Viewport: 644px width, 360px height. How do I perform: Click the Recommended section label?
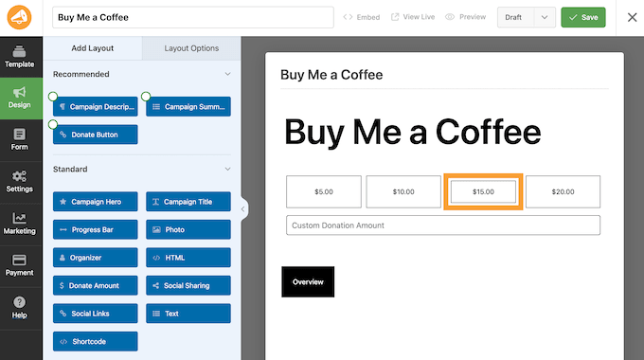[81, 74]
